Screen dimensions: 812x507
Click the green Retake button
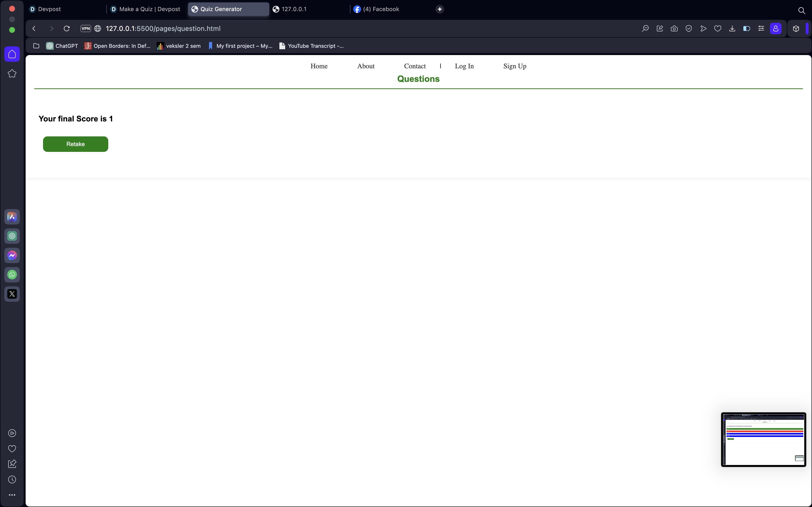point(75,144)
